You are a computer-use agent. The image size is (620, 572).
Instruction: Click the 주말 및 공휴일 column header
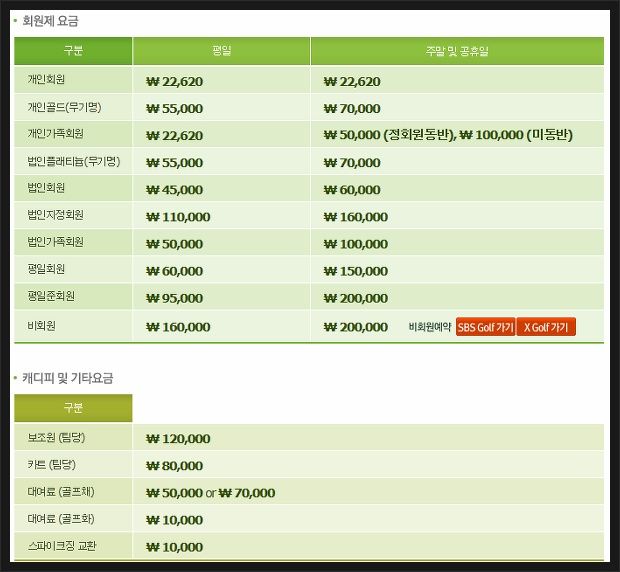coord(457,51)
